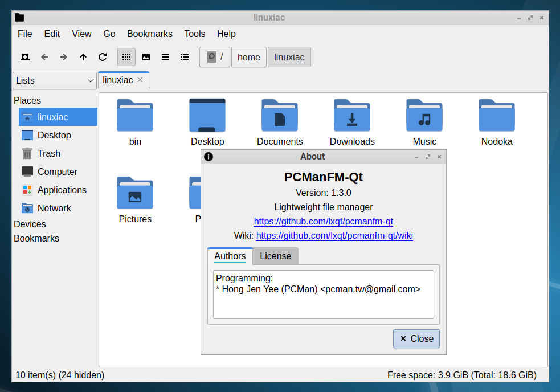Click the file manager window icon
560x392 pixels.
tap(19, 18)
